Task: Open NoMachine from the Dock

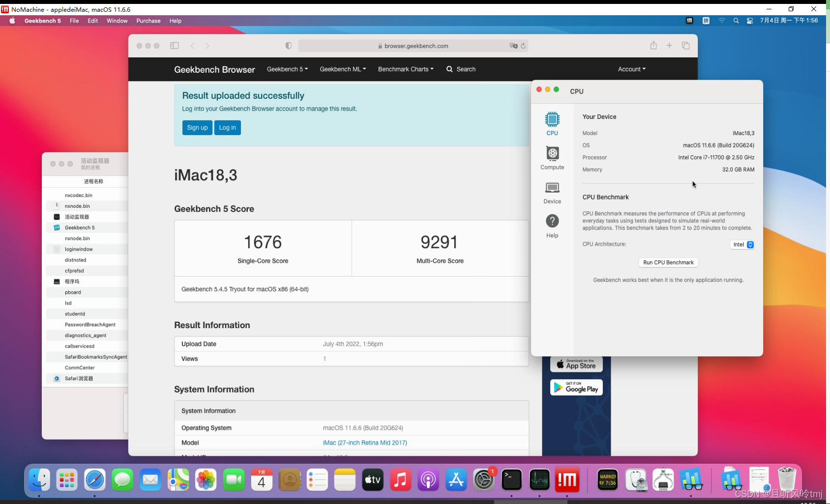Action: point(567,480)
